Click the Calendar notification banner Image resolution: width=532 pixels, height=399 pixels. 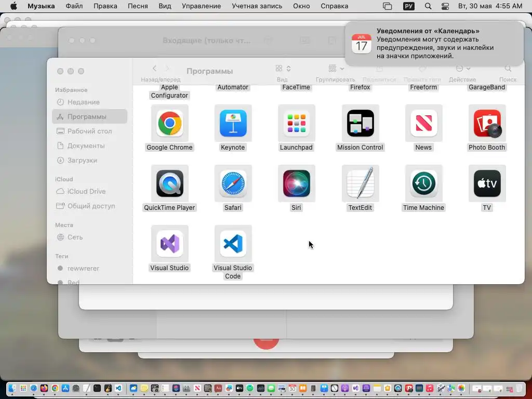[x=434, y=44]
